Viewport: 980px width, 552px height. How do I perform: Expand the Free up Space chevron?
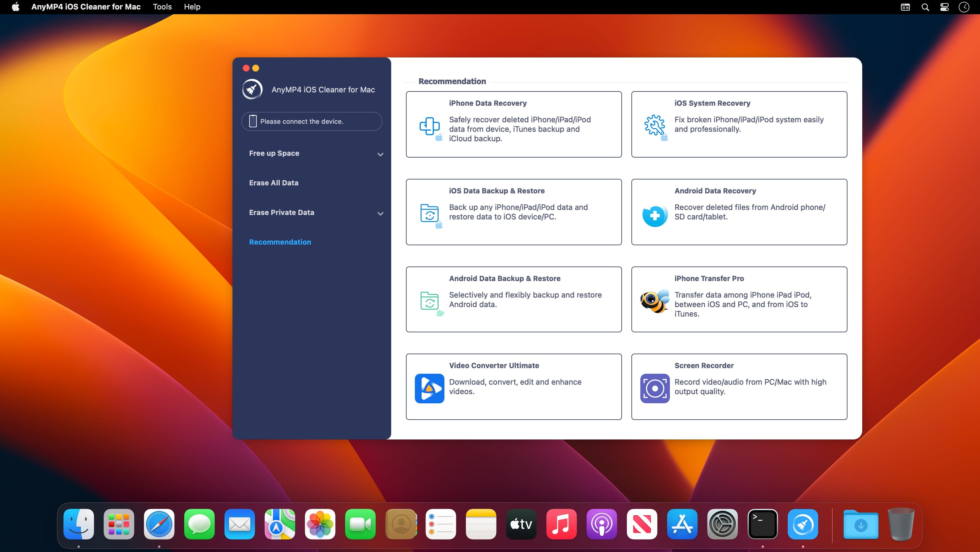[x=381, y=154]
